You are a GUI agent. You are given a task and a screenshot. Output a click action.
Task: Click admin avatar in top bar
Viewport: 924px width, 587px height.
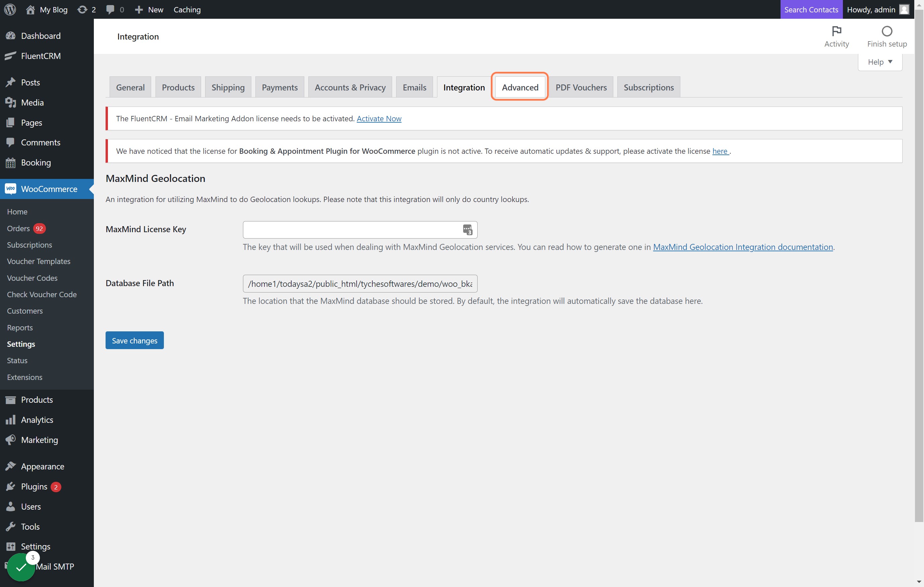point(904,9)
